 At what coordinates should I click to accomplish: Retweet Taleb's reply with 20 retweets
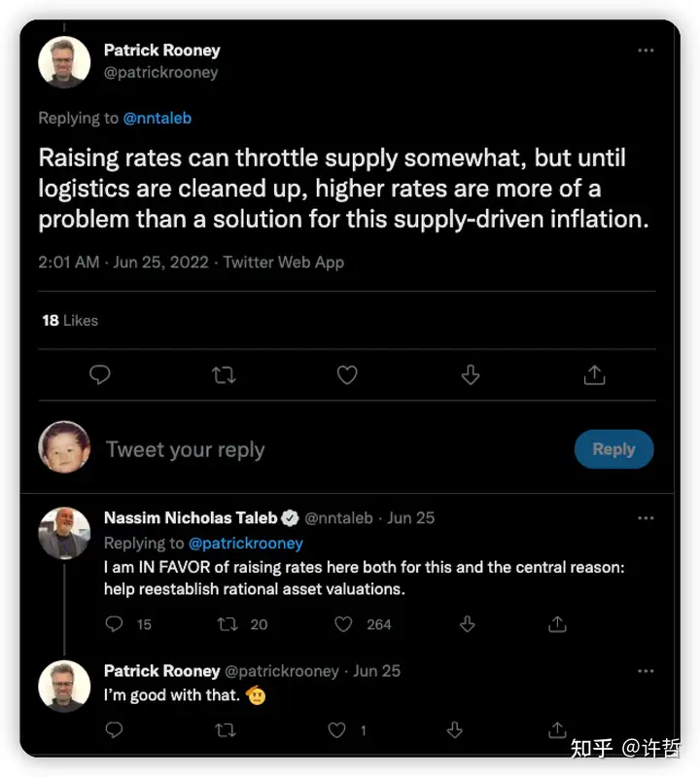coord(228,624)
